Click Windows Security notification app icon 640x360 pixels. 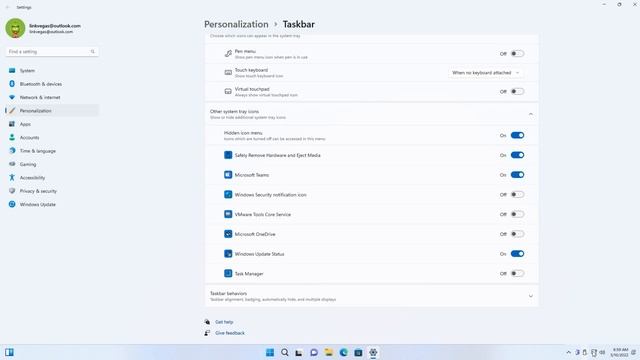point(228,194)
